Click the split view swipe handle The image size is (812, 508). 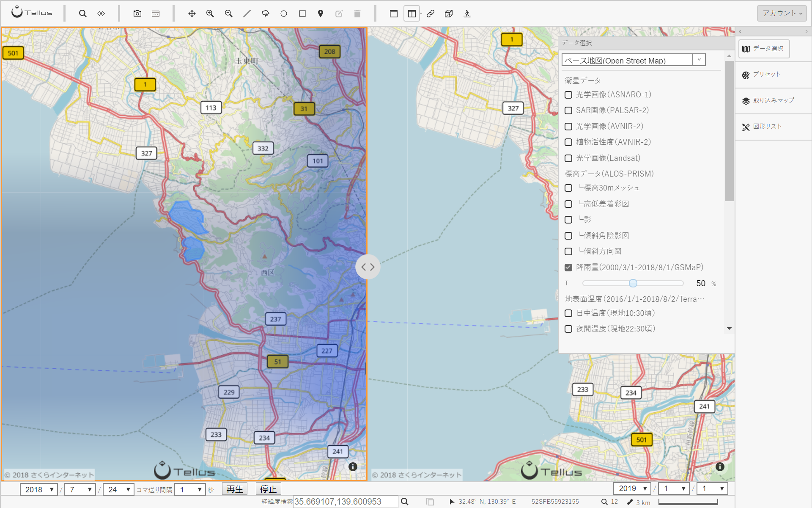[368, 267]
